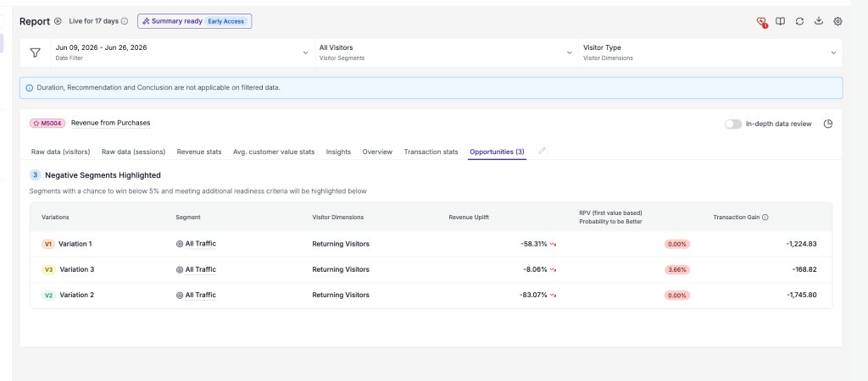Open the Transaction stats tab
This screenshot has height=381, width=868.
431,152
